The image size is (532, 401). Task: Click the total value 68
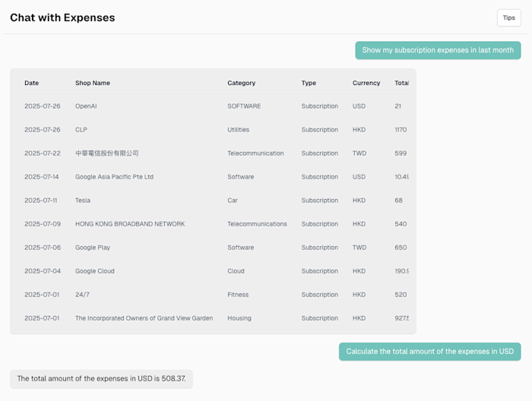click(x=398, y=200)
